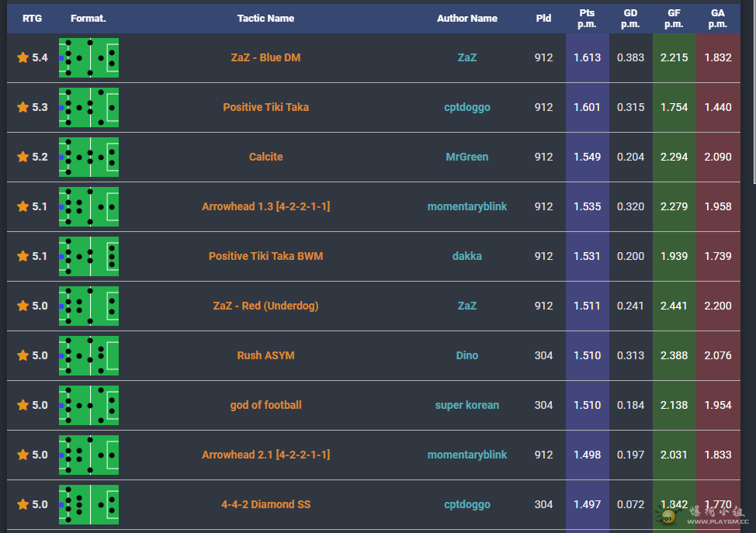
Task: Open the Arrowhead 1.3 [4-2-2-1-1] tactic link
Action: [x=265, y=206]
